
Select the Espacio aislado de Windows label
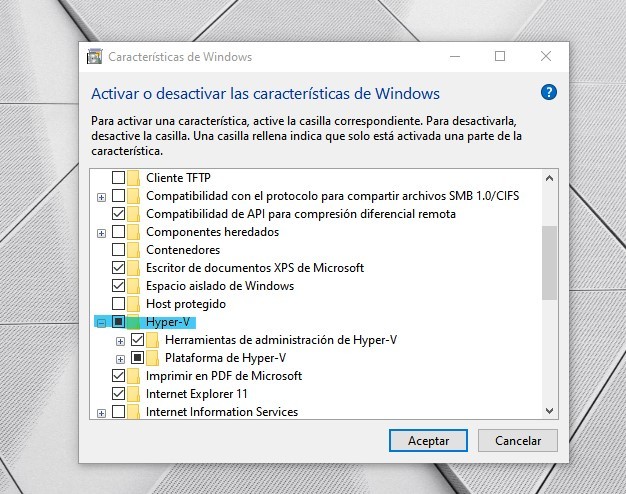pyautogui.click(x=220, y=286)
